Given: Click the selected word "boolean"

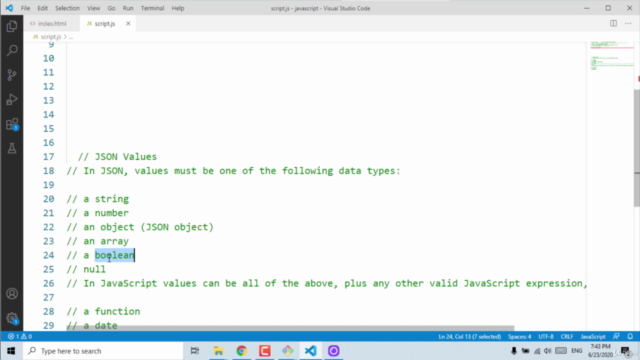Looking at the screenshot, I should tap(115, 255).
